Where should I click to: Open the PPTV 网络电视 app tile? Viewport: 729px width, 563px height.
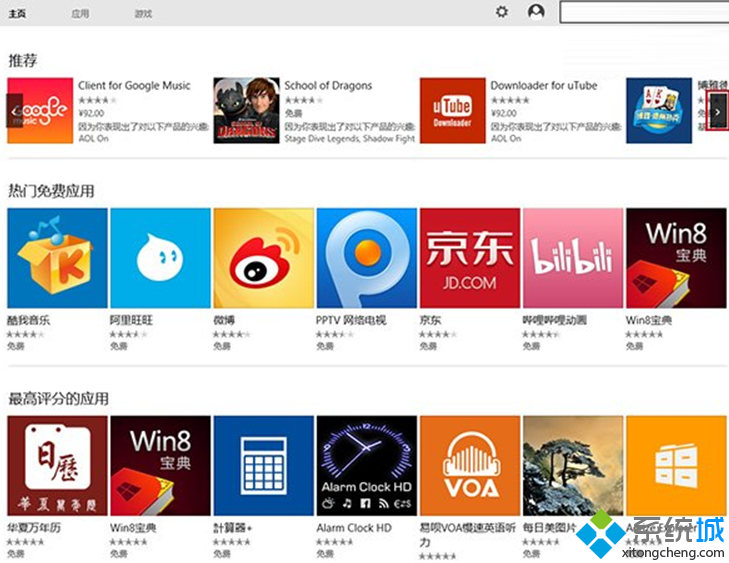[x=366, y=258]
